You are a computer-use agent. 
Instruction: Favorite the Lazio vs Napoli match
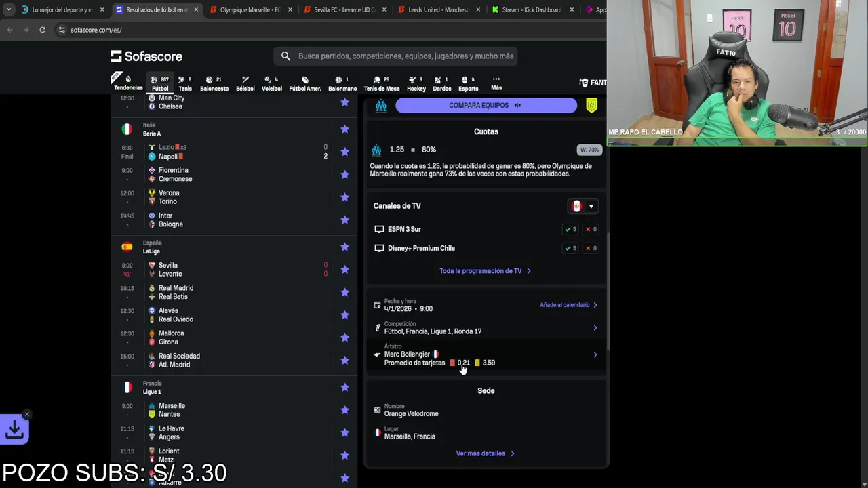(x=344, y=152)
